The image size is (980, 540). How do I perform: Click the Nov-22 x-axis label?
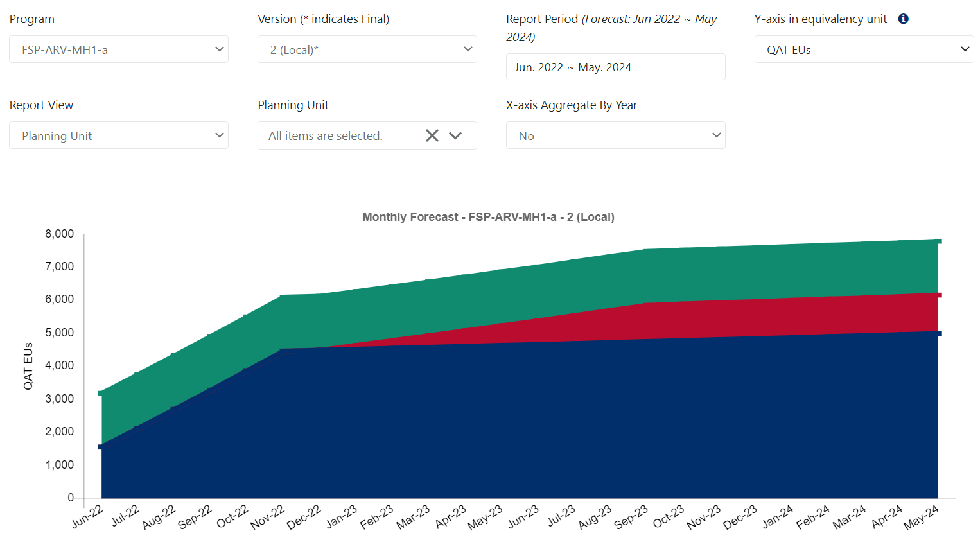coord(267,517)
